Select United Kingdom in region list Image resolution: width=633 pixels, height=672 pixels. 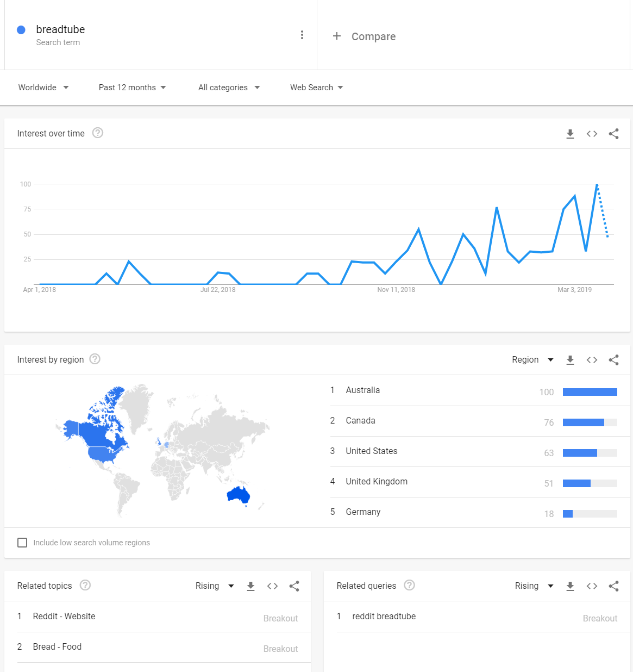click(x=377, y=482)
